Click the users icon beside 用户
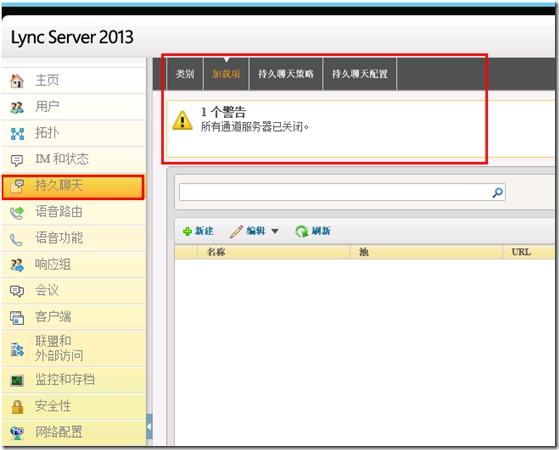Viewport: 559px width, 450px height. click(17, 107)
